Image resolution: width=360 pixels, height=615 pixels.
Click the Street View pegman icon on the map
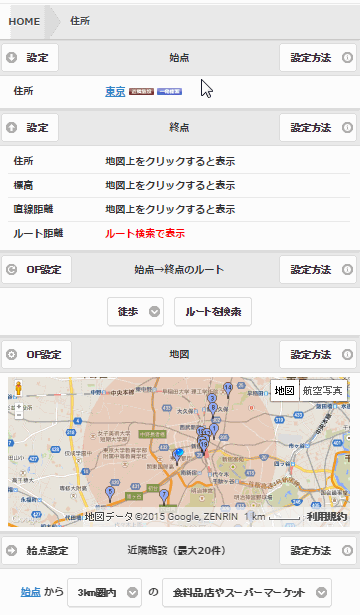click(x=18, y=388)
